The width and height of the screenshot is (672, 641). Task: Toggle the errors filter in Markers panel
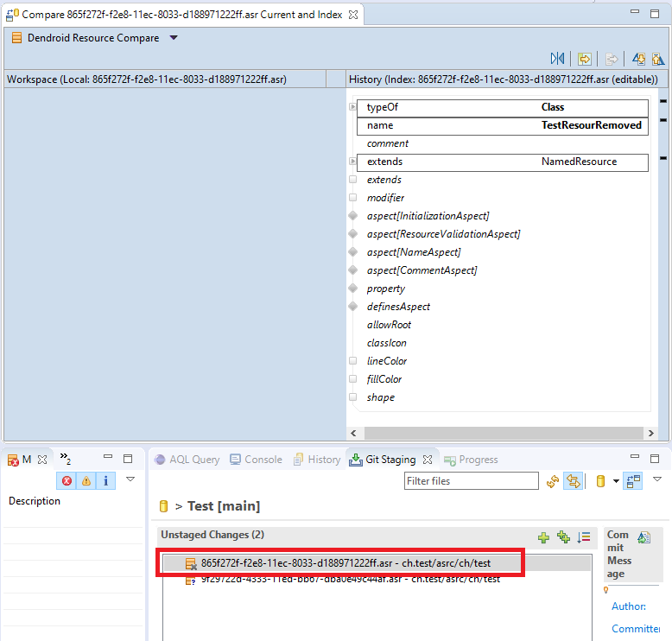(67, 481)
